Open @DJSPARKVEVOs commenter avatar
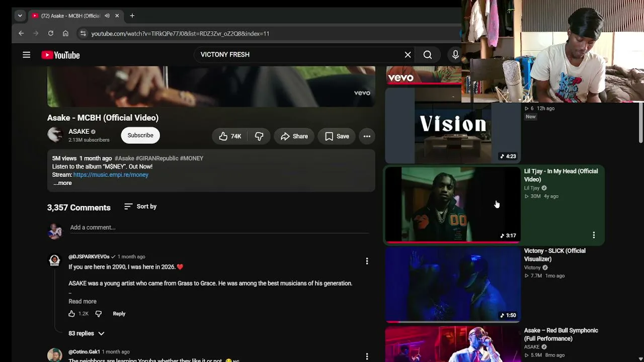This screenshot has width=644, height=362. click(54, 261)
